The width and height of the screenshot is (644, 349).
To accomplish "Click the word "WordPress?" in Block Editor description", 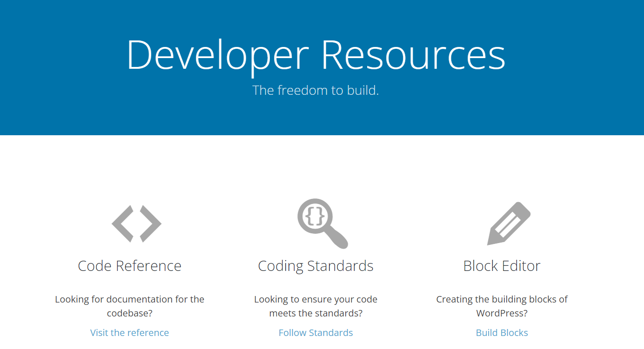I will 502,313.
